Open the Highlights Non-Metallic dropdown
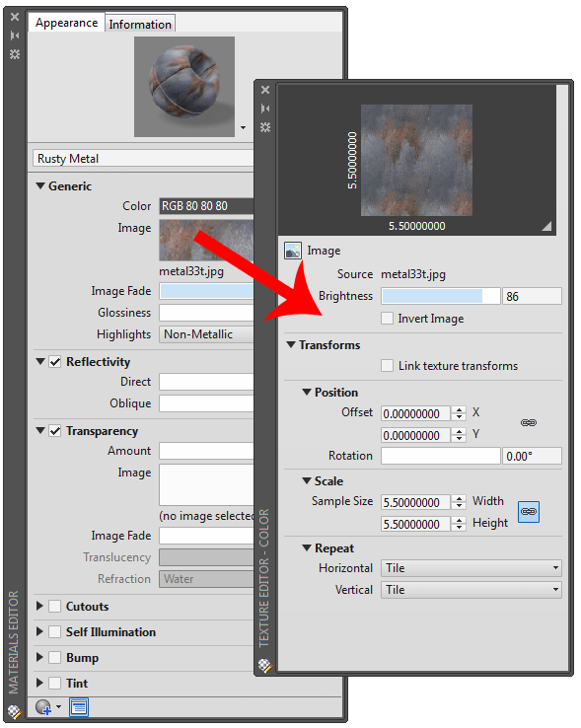This screenshot has height=728, width=581. tap(206, 334)
